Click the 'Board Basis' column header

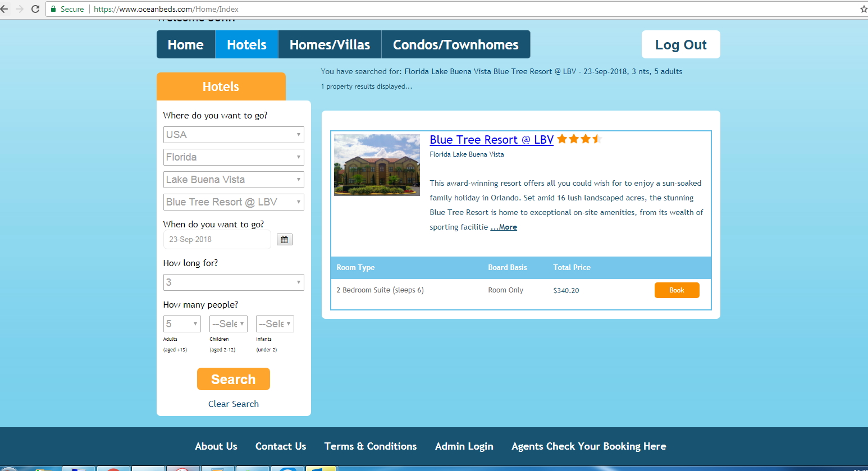508,268
